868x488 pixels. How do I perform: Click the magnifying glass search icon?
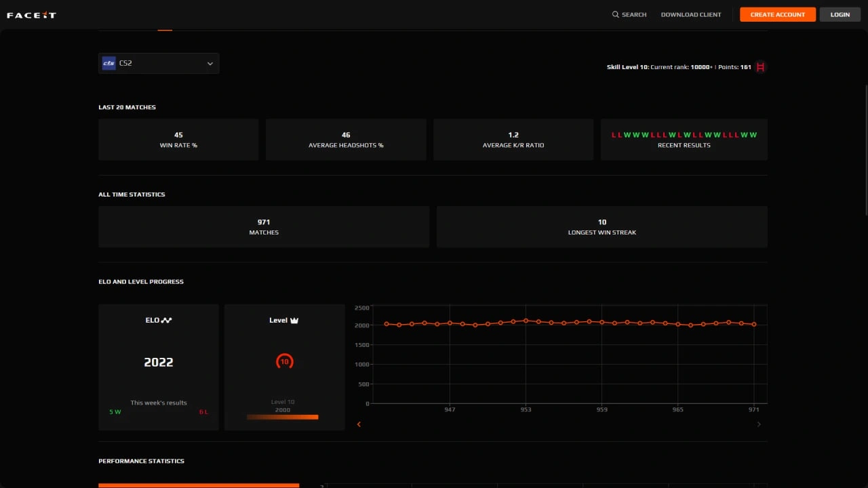(616, 14)
